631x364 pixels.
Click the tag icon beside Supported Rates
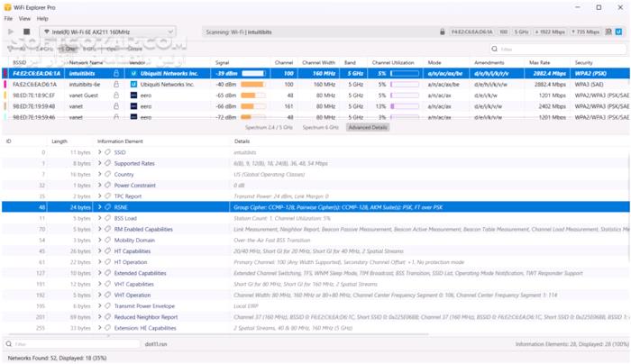point(107,163)
